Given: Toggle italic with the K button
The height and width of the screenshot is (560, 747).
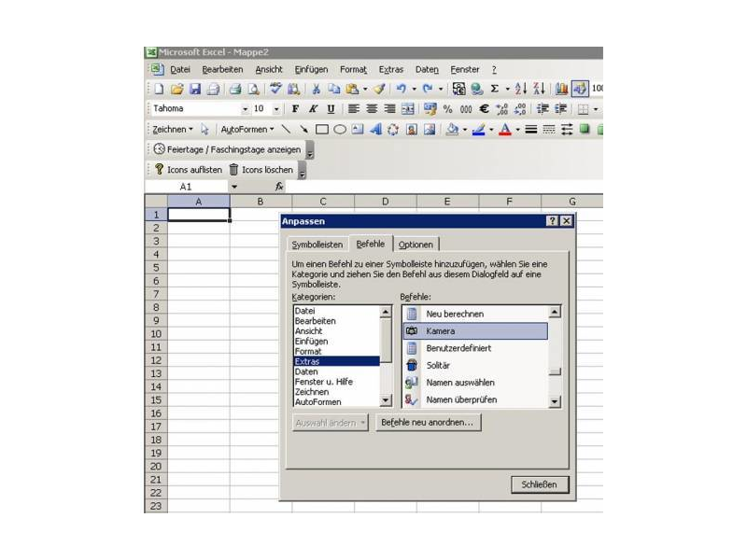Looking at the screenshot, I should point(313,109).
